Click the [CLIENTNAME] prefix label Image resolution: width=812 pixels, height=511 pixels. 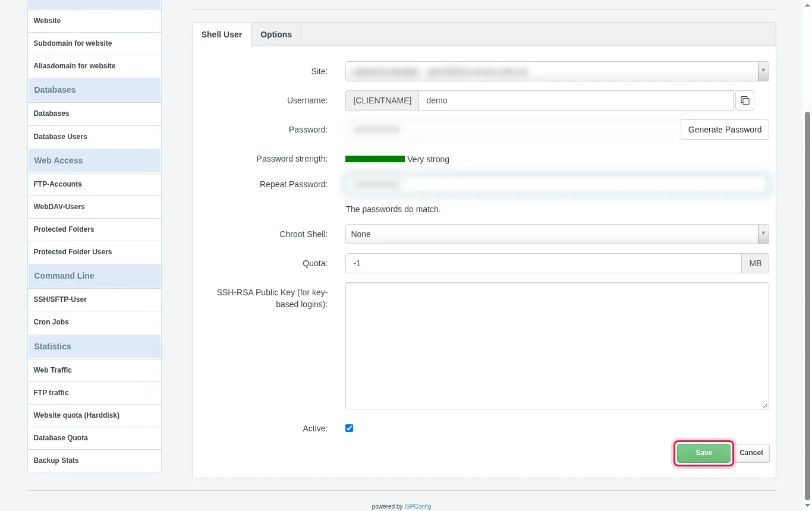(382, 100)
